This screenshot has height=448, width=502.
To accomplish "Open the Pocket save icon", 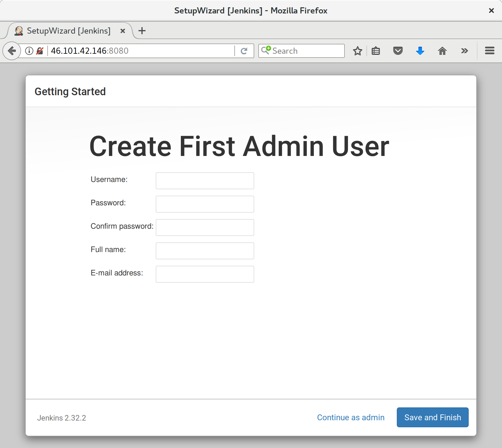I will [398, 51].
